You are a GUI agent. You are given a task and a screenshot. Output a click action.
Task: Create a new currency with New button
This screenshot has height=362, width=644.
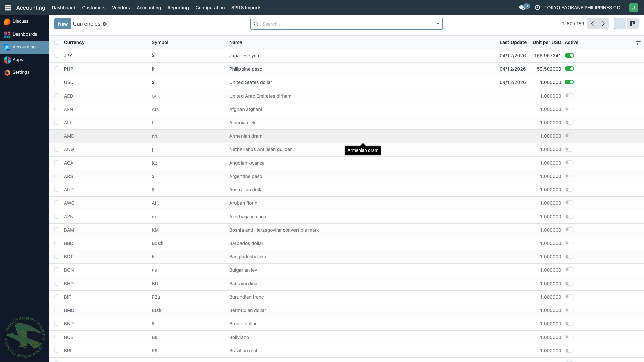pyautogui.click(x=62, y=24)
